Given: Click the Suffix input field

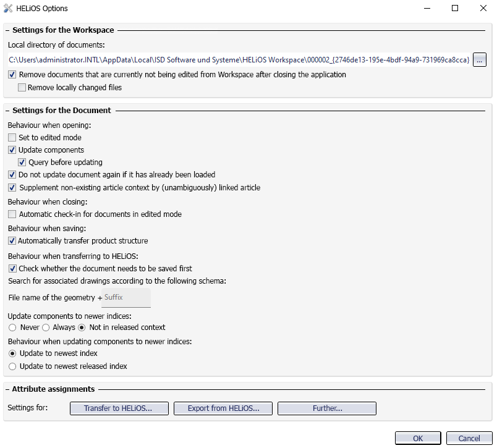Looking at the screenshot, I should pos(127,298).
